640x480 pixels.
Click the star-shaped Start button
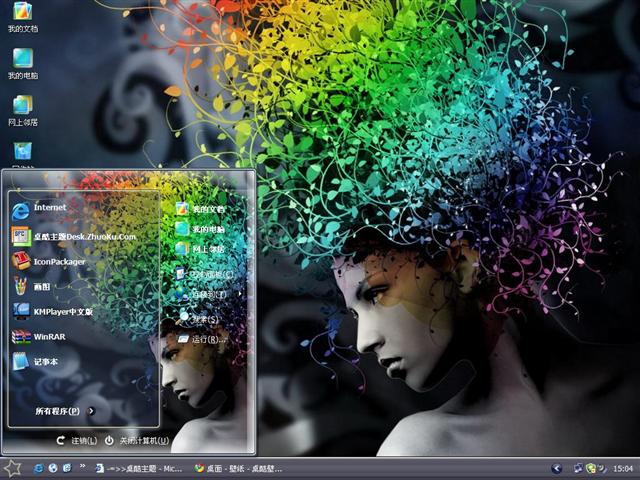11,469
